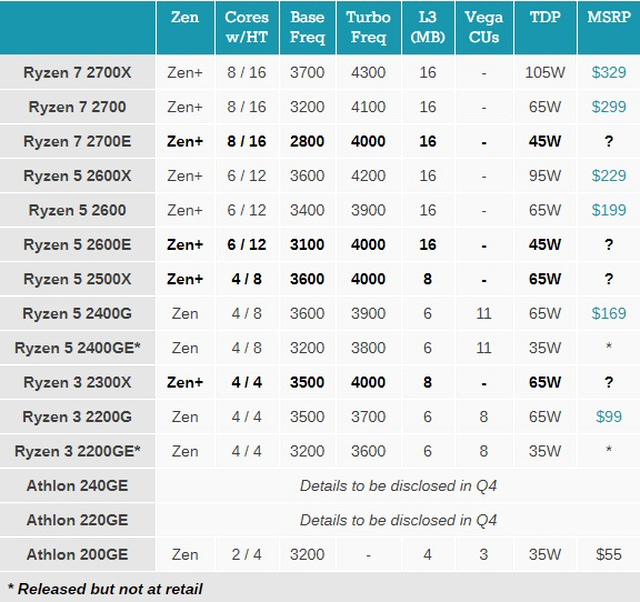Click the Ryzen 5 2400G row label
The height and width of the screenshot is (602, 640).
77,313
